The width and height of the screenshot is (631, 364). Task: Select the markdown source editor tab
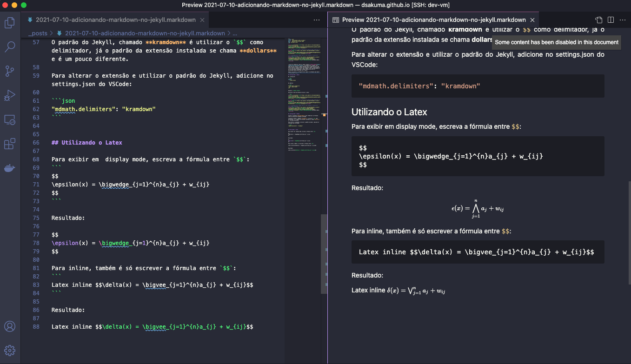tap(115, 20)
